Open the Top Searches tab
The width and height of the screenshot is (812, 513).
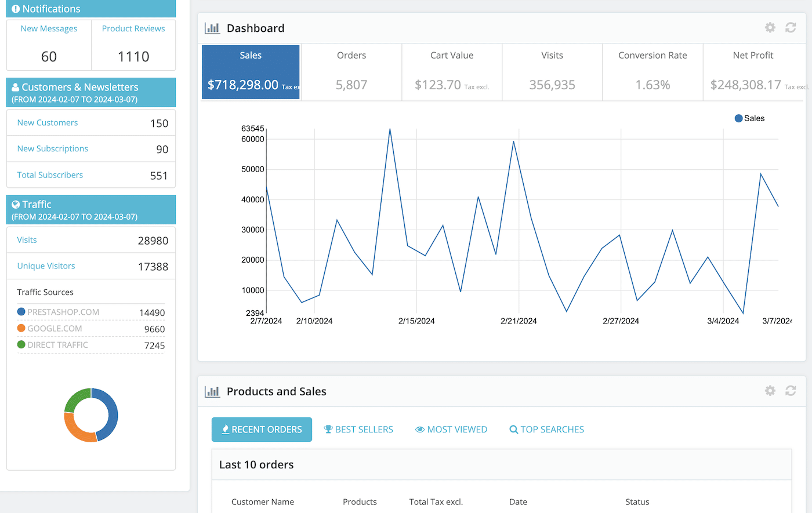click(546, 429)
